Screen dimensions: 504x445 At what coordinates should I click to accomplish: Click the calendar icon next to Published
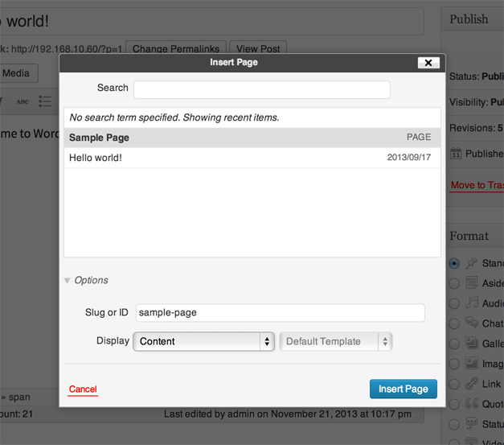click(456, 154)
